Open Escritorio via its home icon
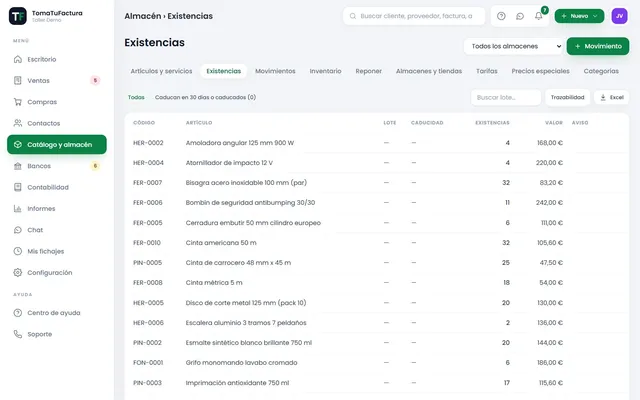This screenshot has width=640, height=400. pos(18,59)
